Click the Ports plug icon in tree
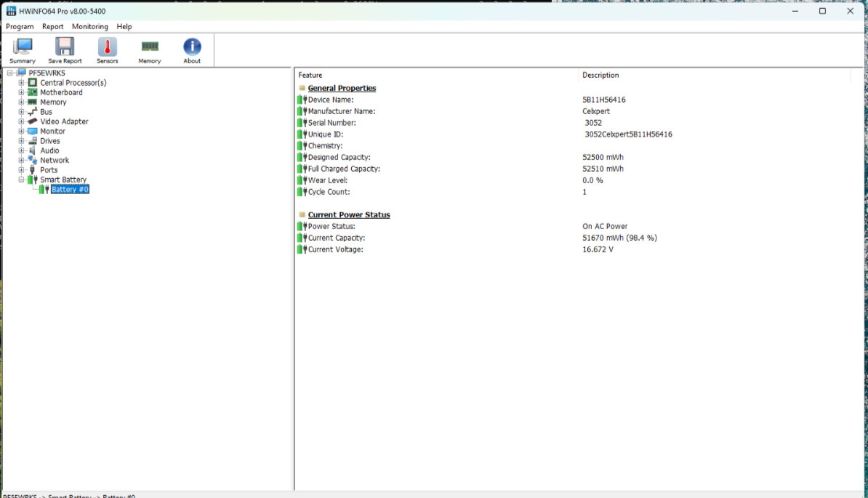 33,170
